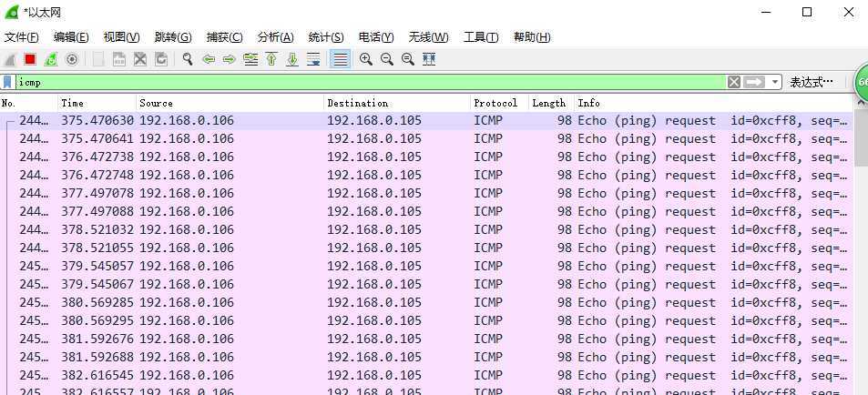Expand the recent filters dropdown arrow

click(x=774, y=83)
